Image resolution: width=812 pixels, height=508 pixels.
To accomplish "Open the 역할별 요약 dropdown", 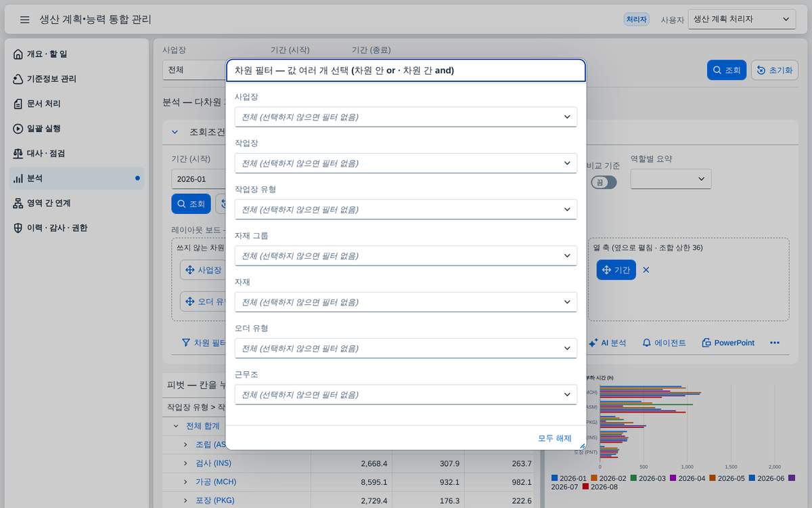I will pyautogui.click(x=671, y=179).
